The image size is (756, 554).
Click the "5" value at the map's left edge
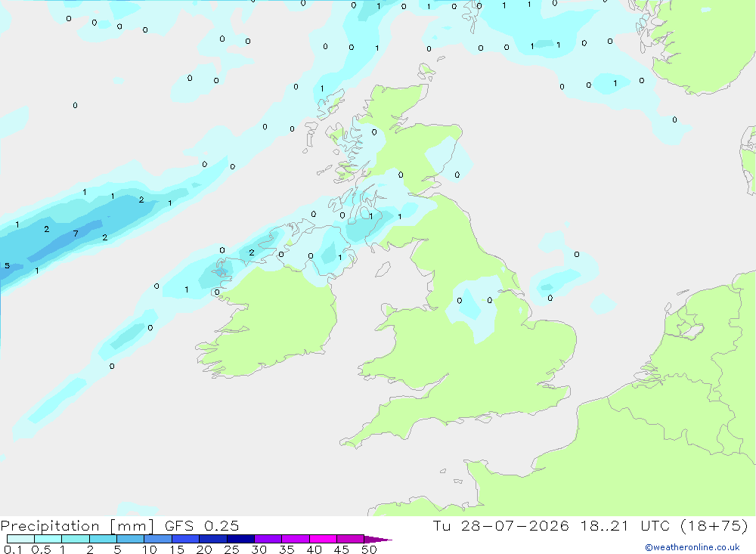pyautogui.click(x=8, y=266)
